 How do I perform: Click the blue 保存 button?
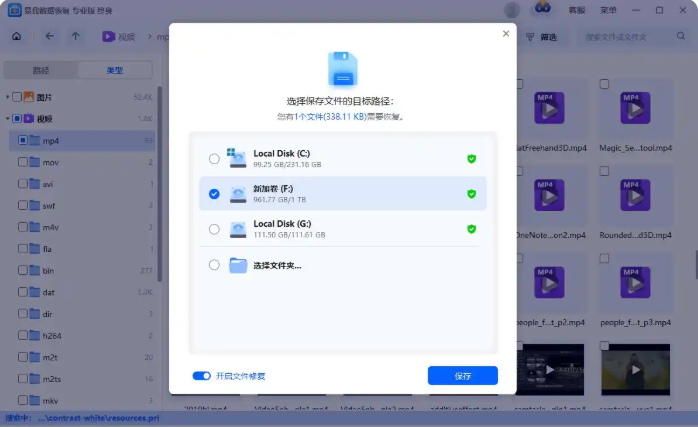point(463,376)
